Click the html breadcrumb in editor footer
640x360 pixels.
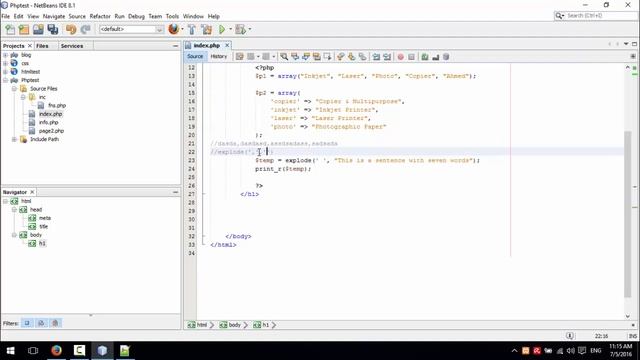[x=198, y=325]
